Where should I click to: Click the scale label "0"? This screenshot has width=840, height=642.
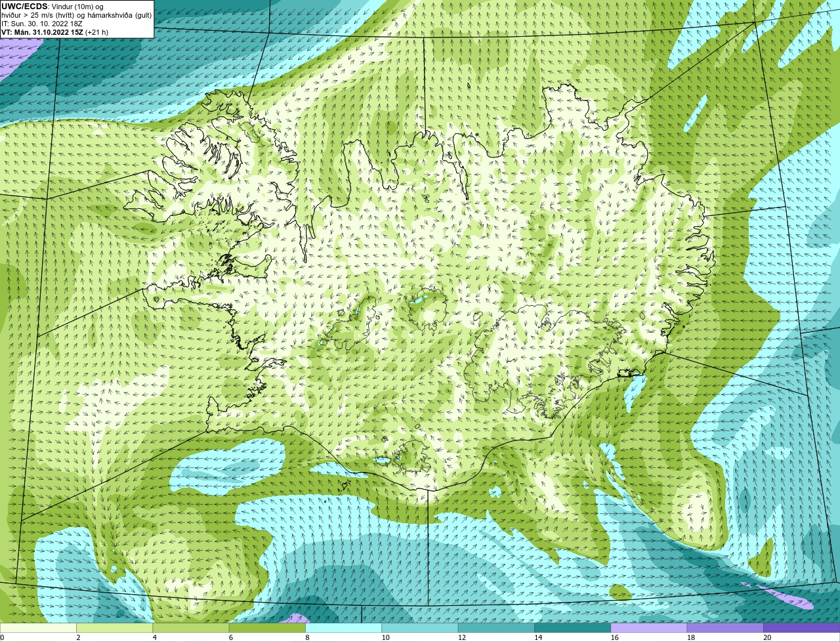[3, 637]
